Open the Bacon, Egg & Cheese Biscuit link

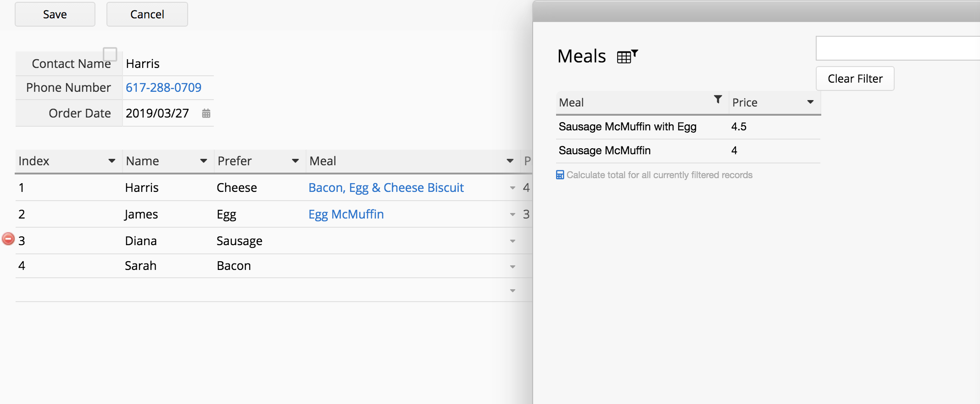pos(386,188)
